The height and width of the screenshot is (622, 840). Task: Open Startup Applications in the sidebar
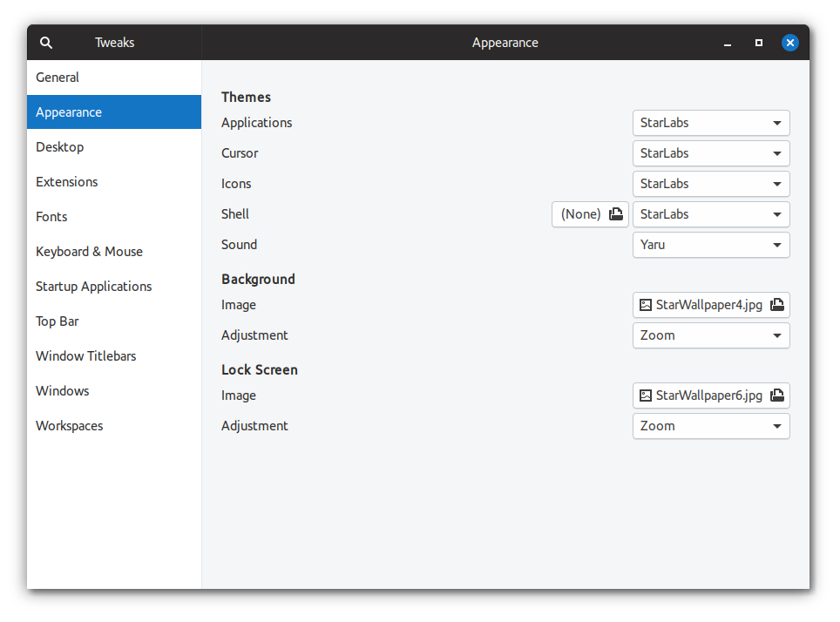coord(114,287)
